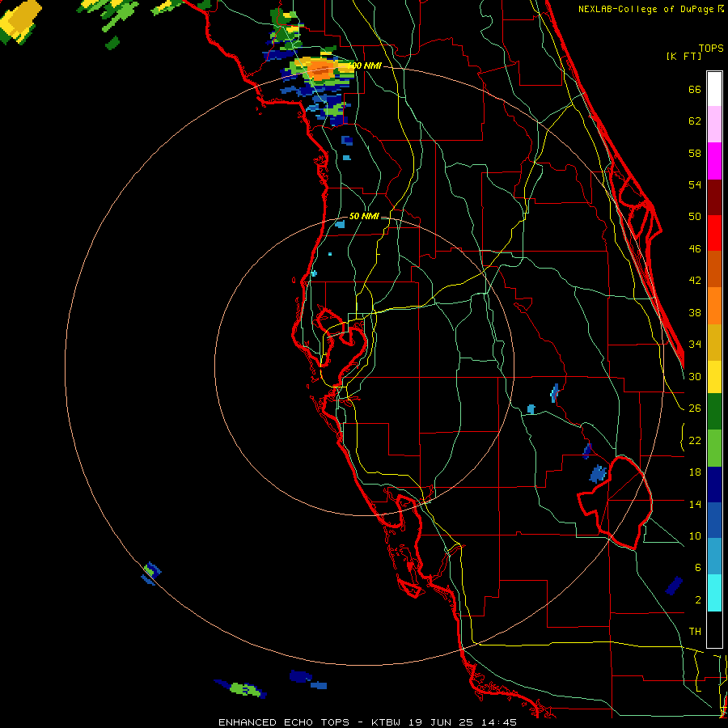Click the NEXLAB-College of DuPage title text

(x=647, y=9)
